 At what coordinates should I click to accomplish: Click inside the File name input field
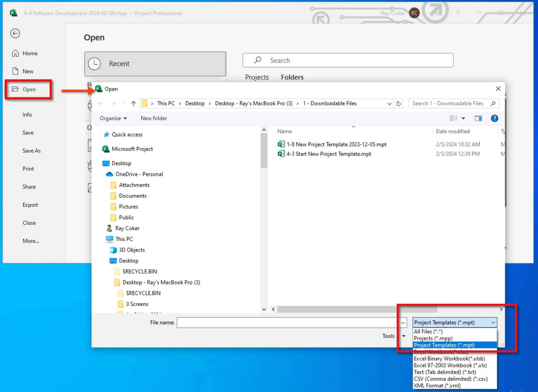click(x=285, y=323)
